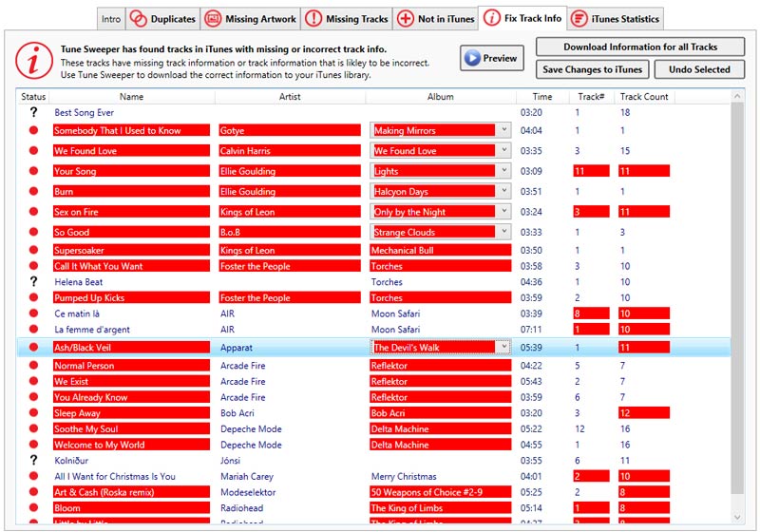Open the Only by the Night album dropdown
Screen dimensions: 760x532
504,212
